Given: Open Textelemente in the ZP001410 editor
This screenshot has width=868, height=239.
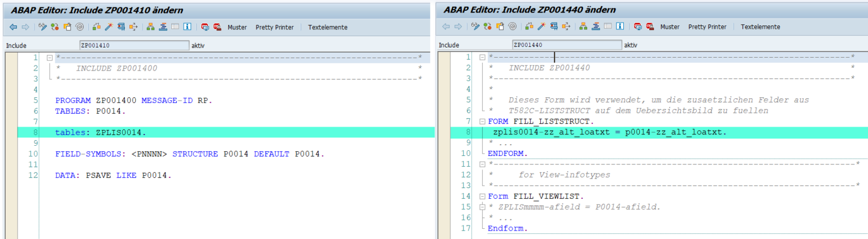Looking at the screenshot, I should coord(328,27).
